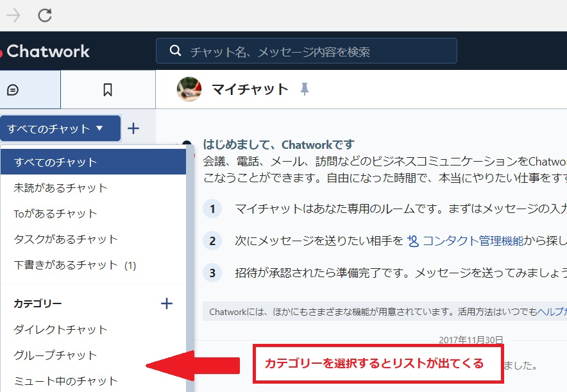567x392 pixels.
Task: Click the マイチャット room title
Action: click(x=250, y=89)
